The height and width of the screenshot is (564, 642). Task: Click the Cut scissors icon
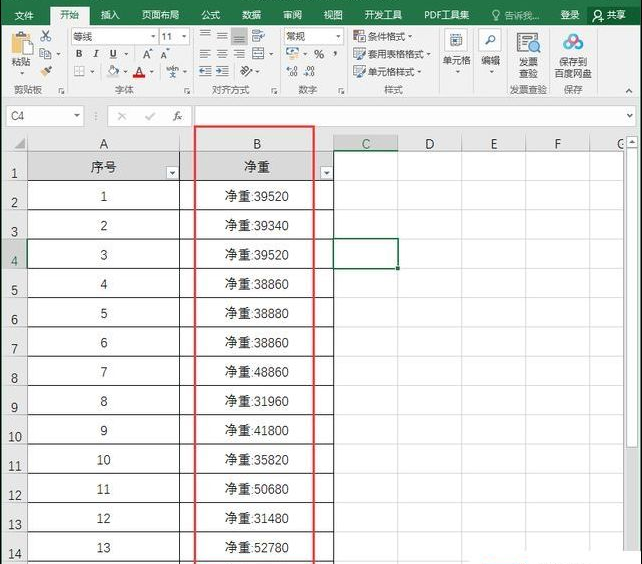[46, 36]
